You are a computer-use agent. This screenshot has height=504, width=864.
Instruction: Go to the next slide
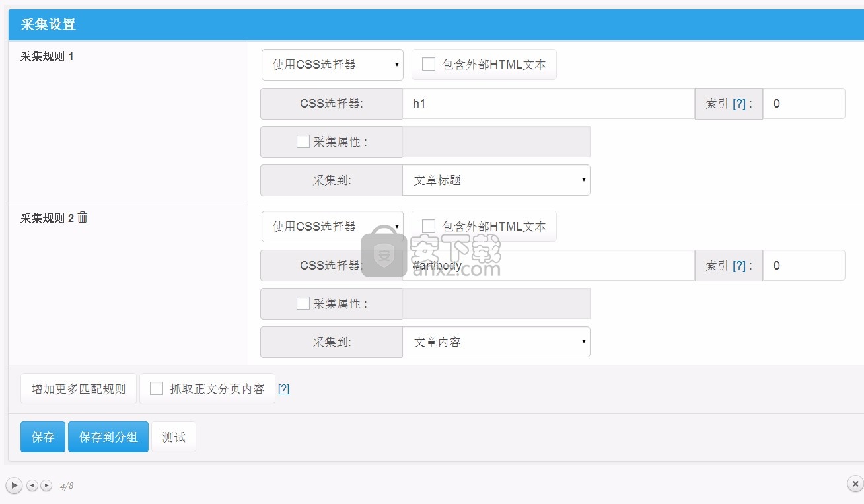coord(46,486)
